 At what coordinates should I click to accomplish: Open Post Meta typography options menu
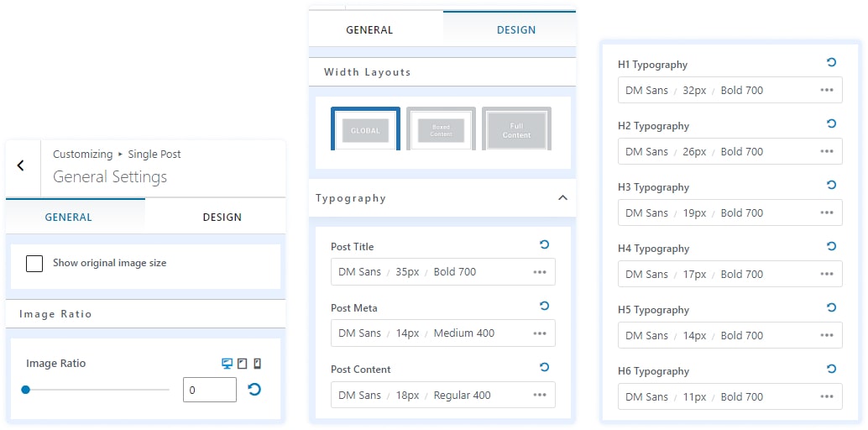(x=540, y=333)
